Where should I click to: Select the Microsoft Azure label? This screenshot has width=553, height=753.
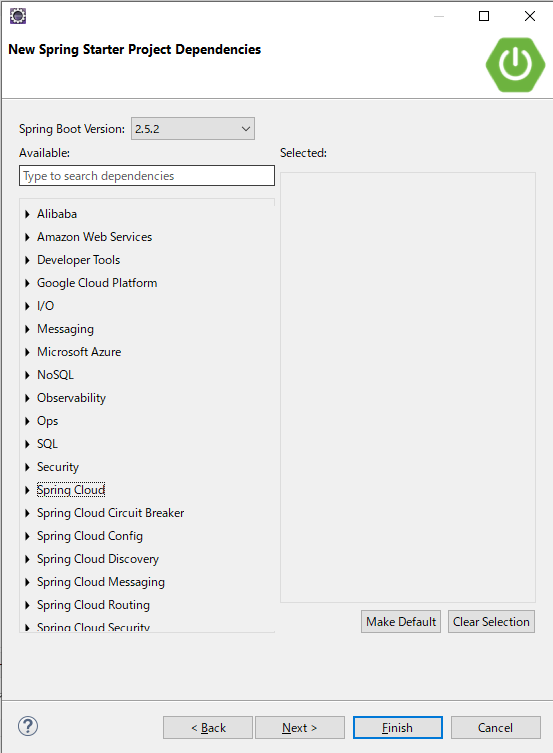click(x=79, y=352)
